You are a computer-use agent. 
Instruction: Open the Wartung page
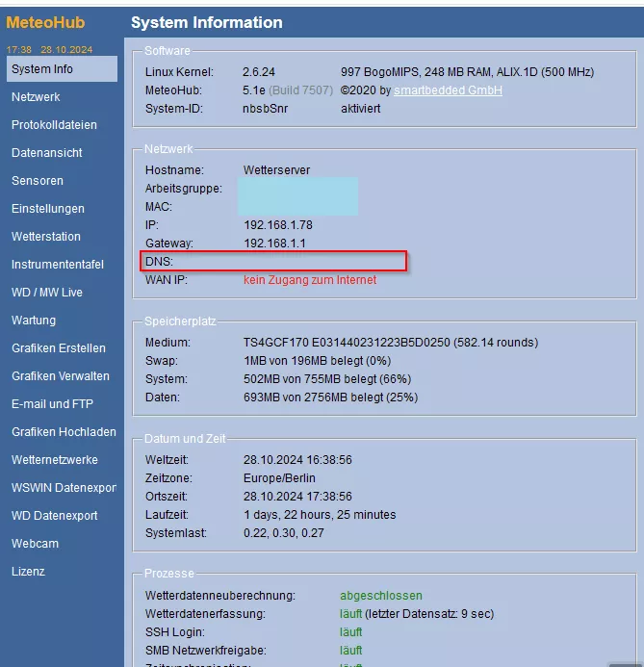[34, 321]
